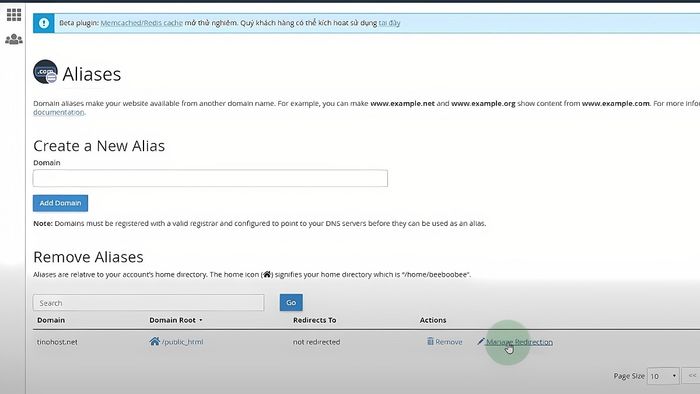700x394 pixels.
Task: Click the Add Domain button
Action: point(60,203)
